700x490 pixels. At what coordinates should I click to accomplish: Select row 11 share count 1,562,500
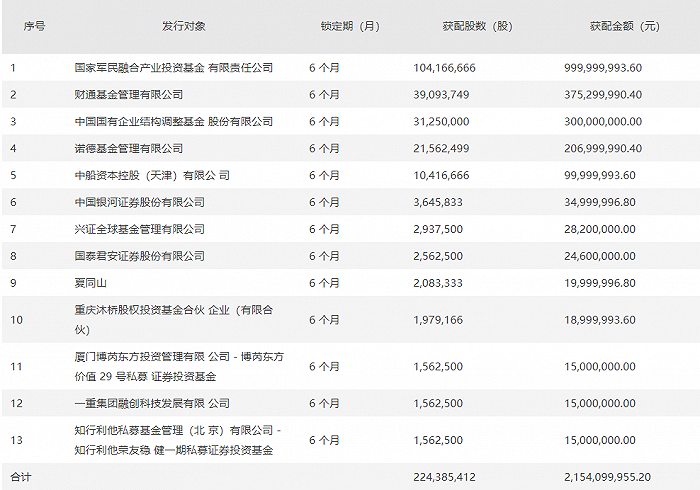click(438, 366)
